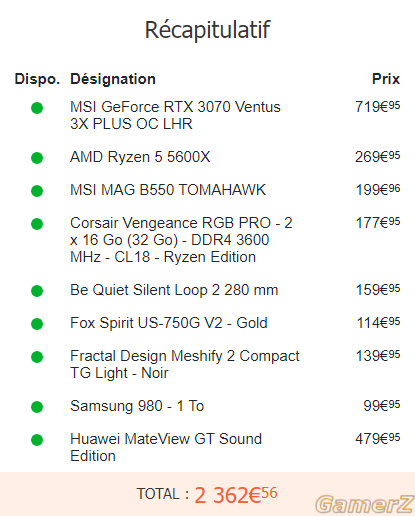
Task: Select the MSI MAG B550 TOMAHAWK item
Action: (168, 190)
